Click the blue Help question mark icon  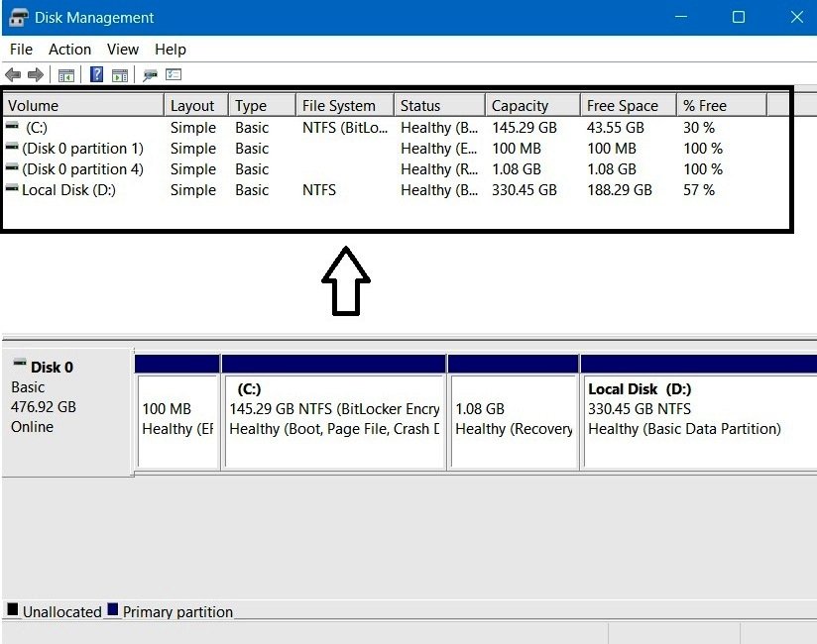pyautogui.click(x=96, y=75)
